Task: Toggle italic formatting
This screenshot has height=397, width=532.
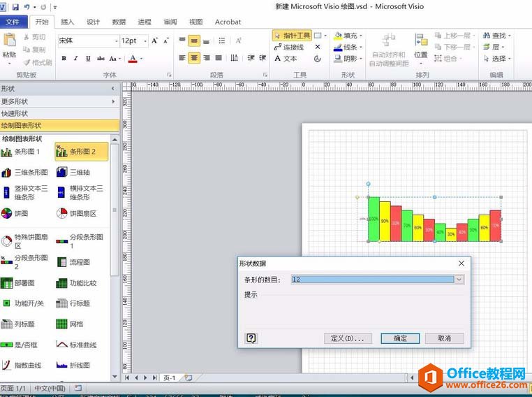Action: pyautogui.click(x=76, y=59)
